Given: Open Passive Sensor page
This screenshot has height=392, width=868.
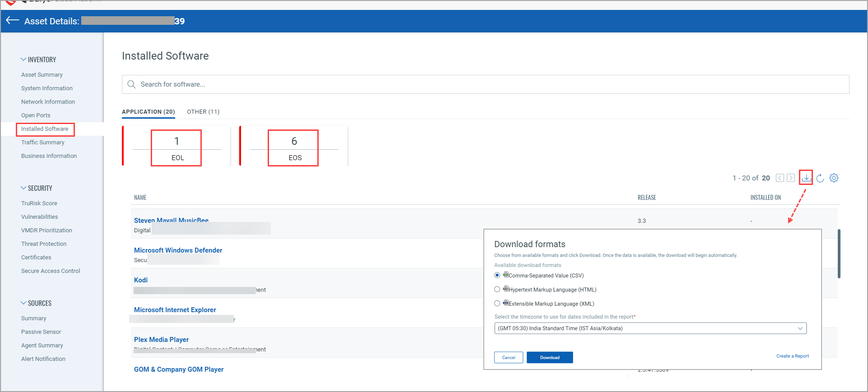Looking at the screenshot, I should [x=41, y=332].
